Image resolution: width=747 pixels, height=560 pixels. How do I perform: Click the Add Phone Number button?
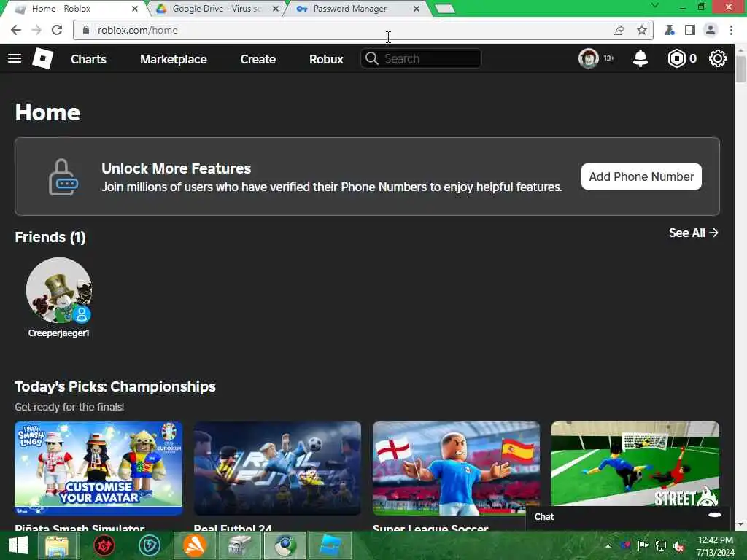coord(641,176)
